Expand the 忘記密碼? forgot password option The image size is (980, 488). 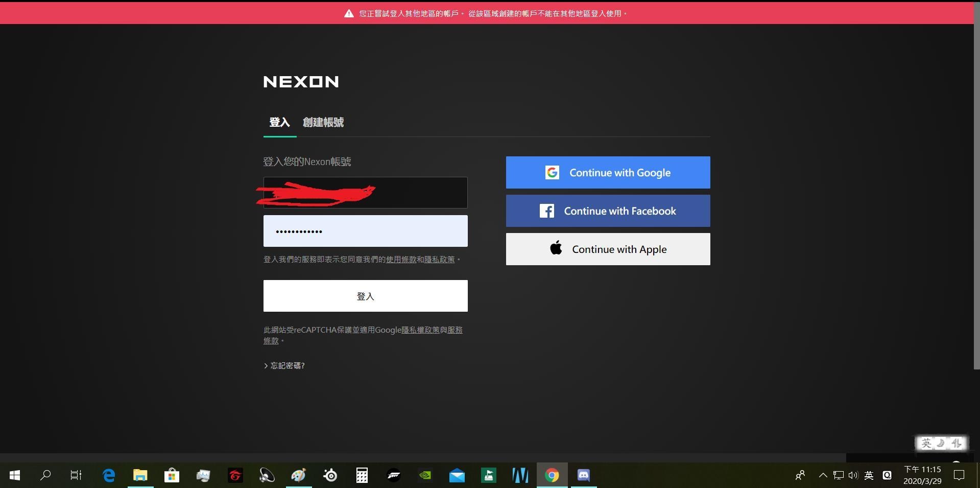click(x=284, y=365)
